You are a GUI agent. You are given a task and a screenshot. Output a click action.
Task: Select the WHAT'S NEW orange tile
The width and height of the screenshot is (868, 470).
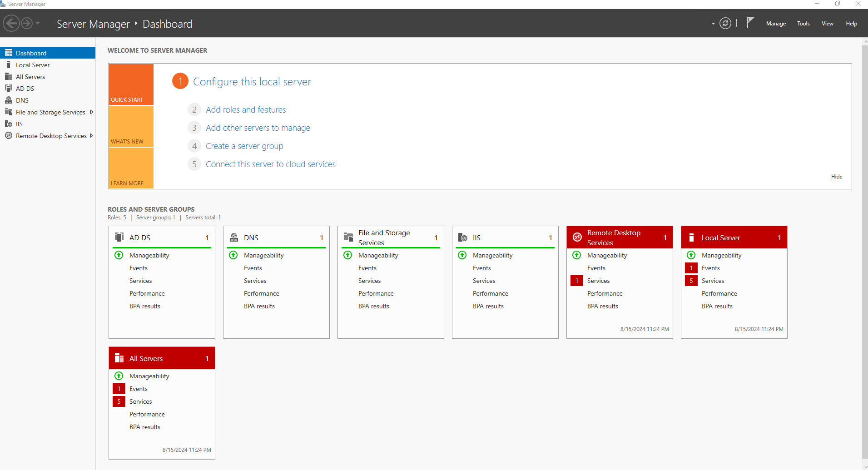[x=131, y=126]
